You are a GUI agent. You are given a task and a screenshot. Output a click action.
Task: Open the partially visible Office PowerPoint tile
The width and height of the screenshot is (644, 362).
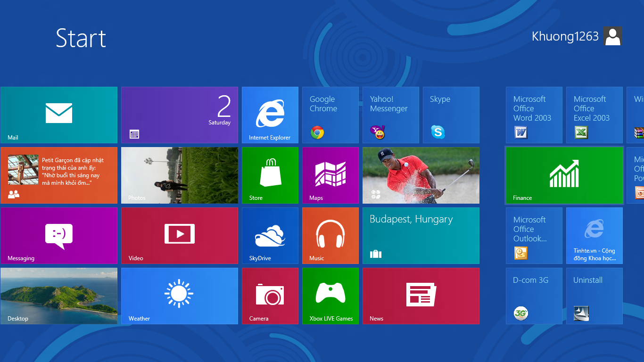pyautogui.click(x=636, y=175)
